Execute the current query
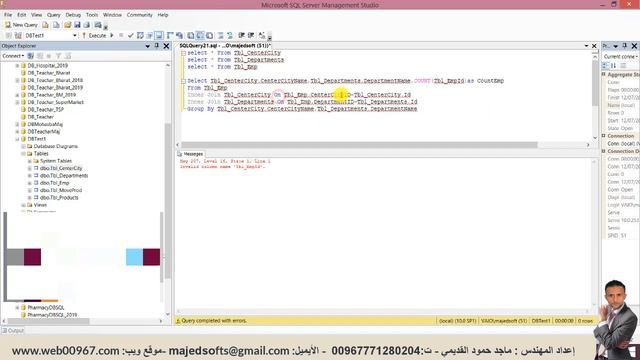Image resolution: width=640 pixels, height=360 pixels. point(94,36)
